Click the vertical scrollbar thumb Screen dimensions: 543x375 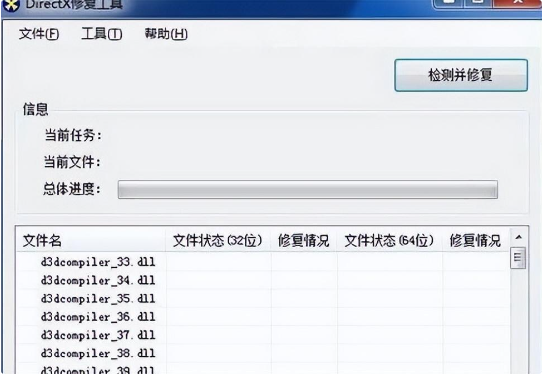coord(518,258)
